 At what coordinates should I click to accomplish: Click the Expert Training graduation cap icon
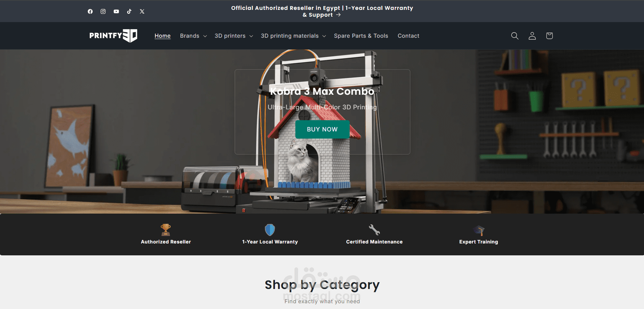pos(479,230)
